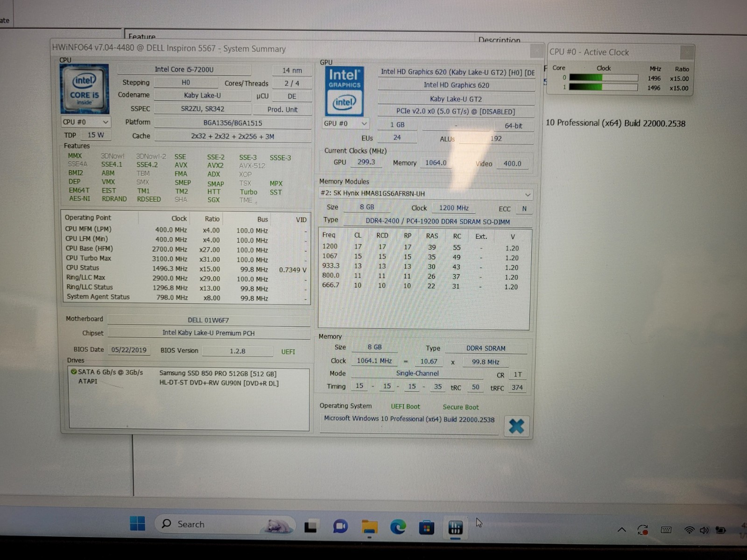Screen dimensions: 747x560
Task: Click the 0.7349 V VID value
Action: click(293, 270)
